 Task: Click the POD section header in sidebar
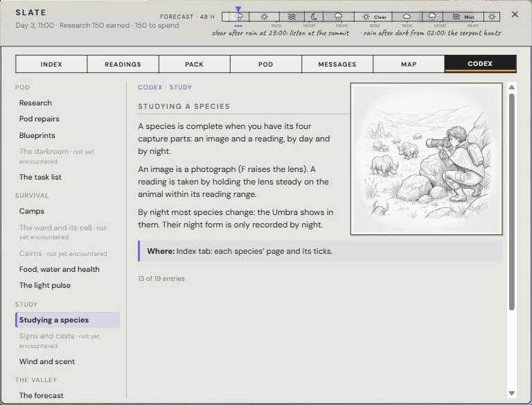tap(23, 87)
